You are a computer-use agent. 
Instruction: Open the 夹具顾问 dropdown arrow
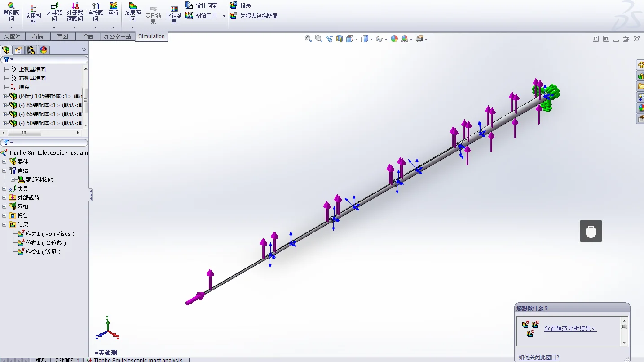[54, 27]
